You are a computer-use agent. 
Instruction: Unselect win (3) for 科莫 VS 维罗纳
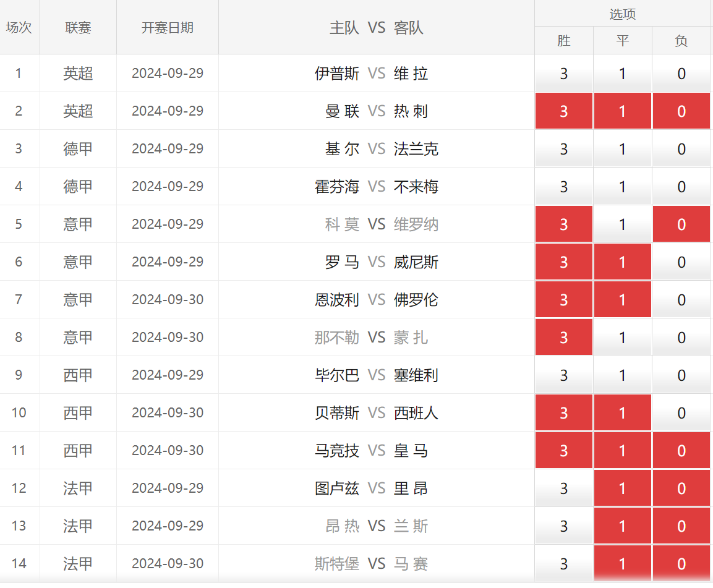(x=564, y=224)
